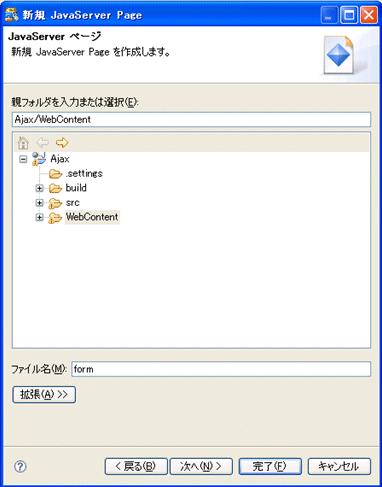Click the yellow forward arrow icon
Image resolution: width=382 pixels, height=487 pixels.
tap(62, 143)
